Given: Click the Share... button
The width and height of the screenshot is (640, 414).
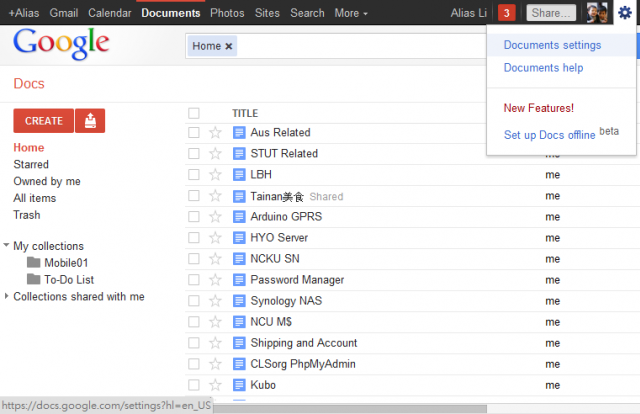Looking at the screenshot, I should [551, 13].
